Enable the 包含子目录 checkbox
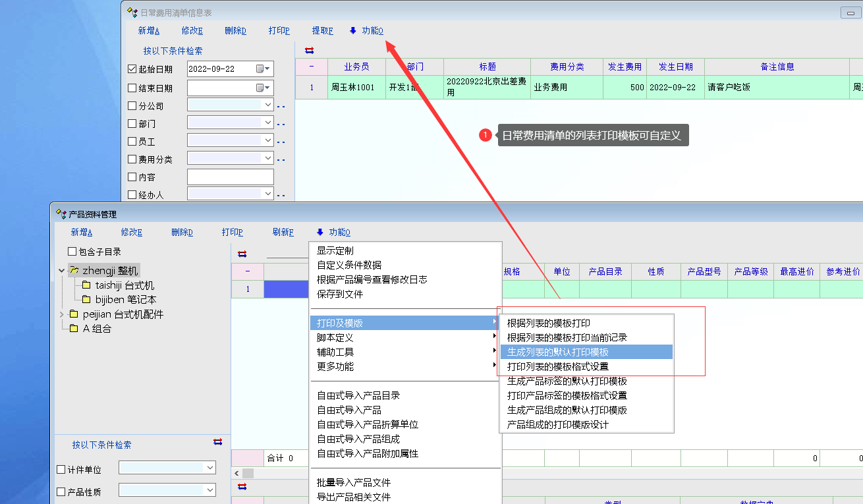This screenshot has width=863, height=504. click(x=72, y=252)
